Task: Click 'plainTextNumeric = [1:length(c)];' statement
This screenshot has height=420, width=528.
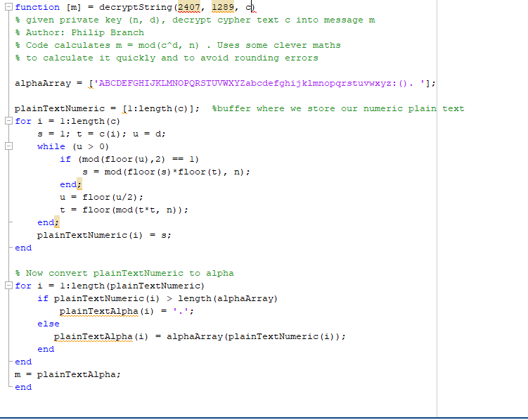Action: 107,108
